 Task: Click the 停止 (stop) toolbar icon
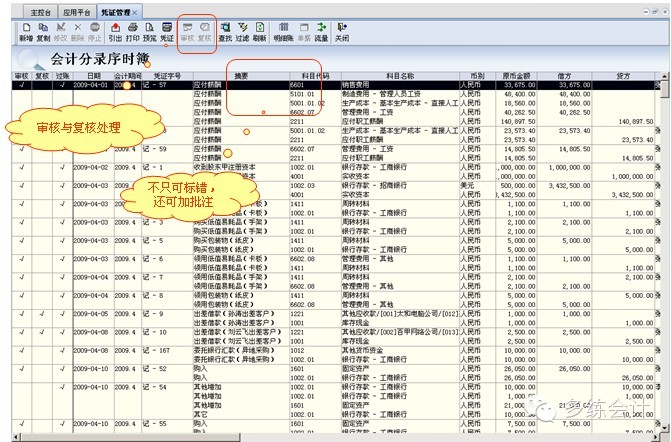(x=95, y=33)
